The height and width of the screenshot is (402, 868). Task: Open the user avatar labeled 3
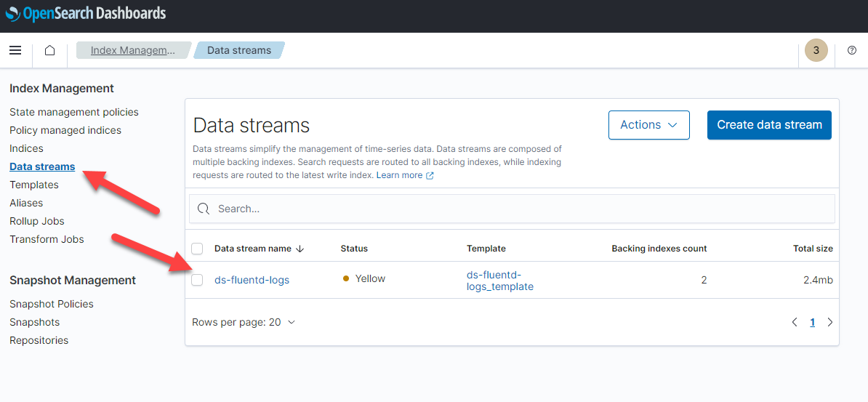pyautogui.click(x=816, y=50)
